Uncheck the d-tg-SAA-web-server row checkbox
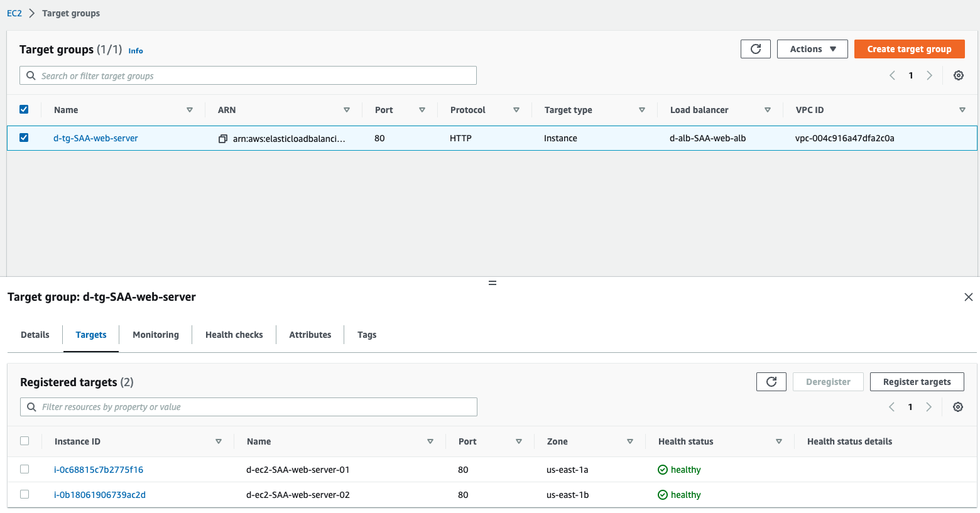This screenshot has height=513, width=980. (24, 138)
